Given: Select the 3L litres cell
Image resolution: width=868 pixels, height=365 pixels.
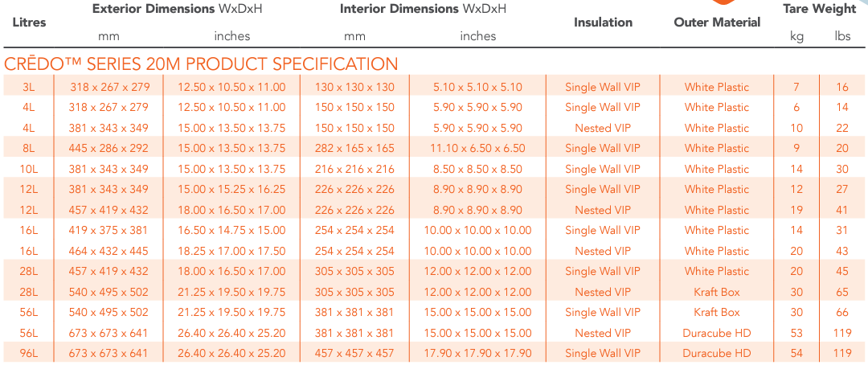Looking at the screenshot, I should click(x=29, y=87).
